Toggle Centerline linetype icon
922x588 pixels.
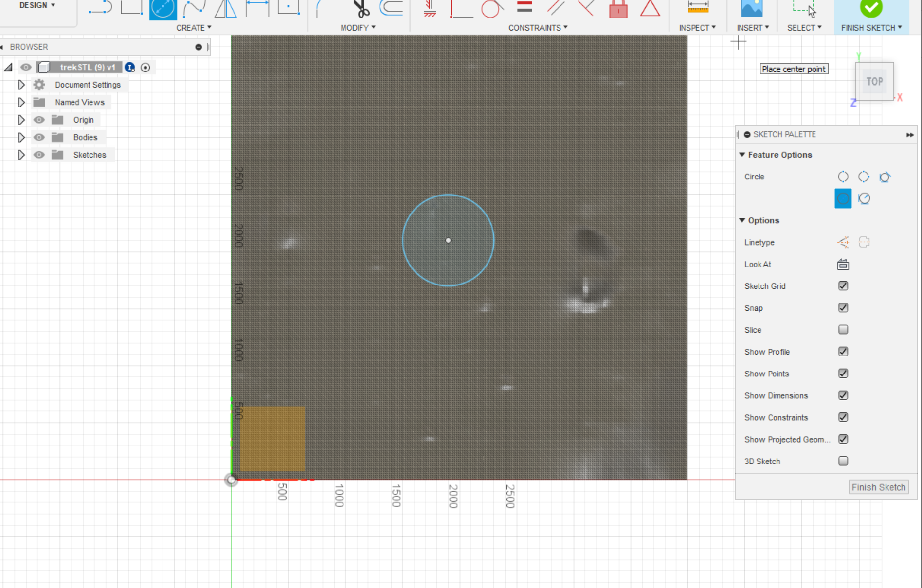point(864,242)
